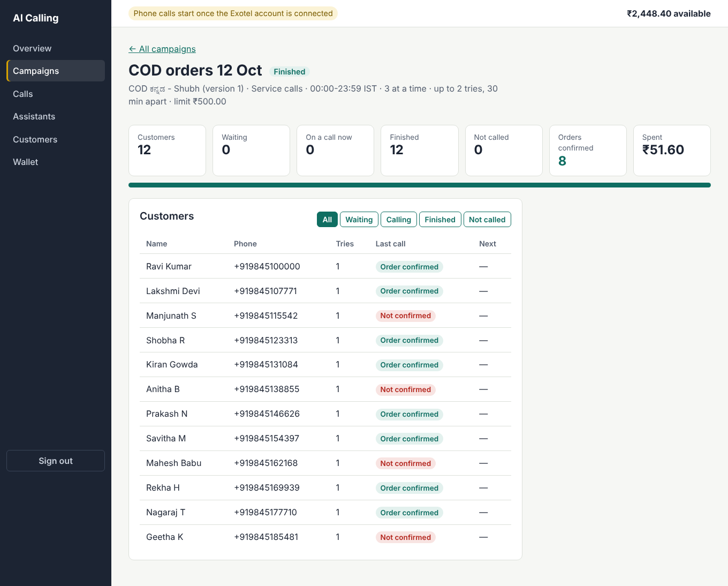Screen dimensions: 728x586
Task: Select the Shobha R name cell
Action: pos(165,340)
